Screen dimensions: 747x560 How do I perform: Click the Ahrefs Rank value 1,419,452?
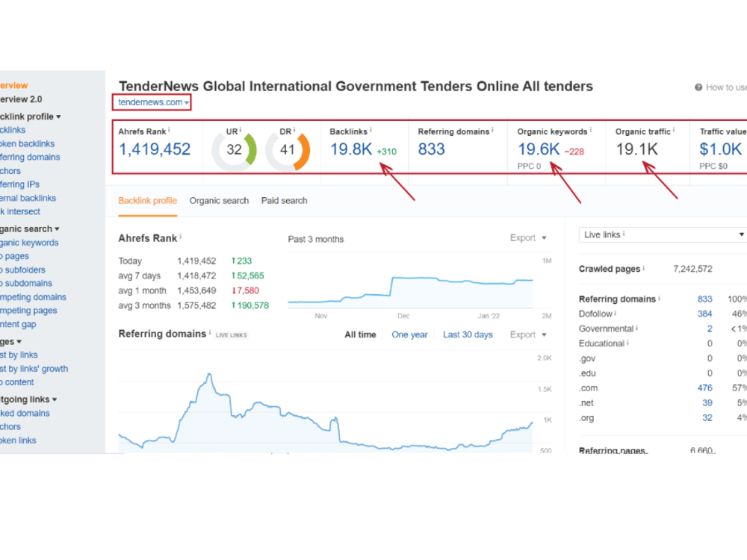coord(155,149)
